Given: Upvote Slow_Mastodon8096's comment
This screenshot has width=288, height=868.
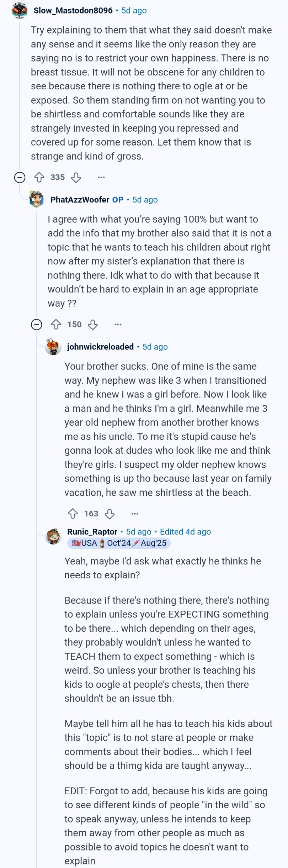Looking at the screenshot, I should [39, 177].
